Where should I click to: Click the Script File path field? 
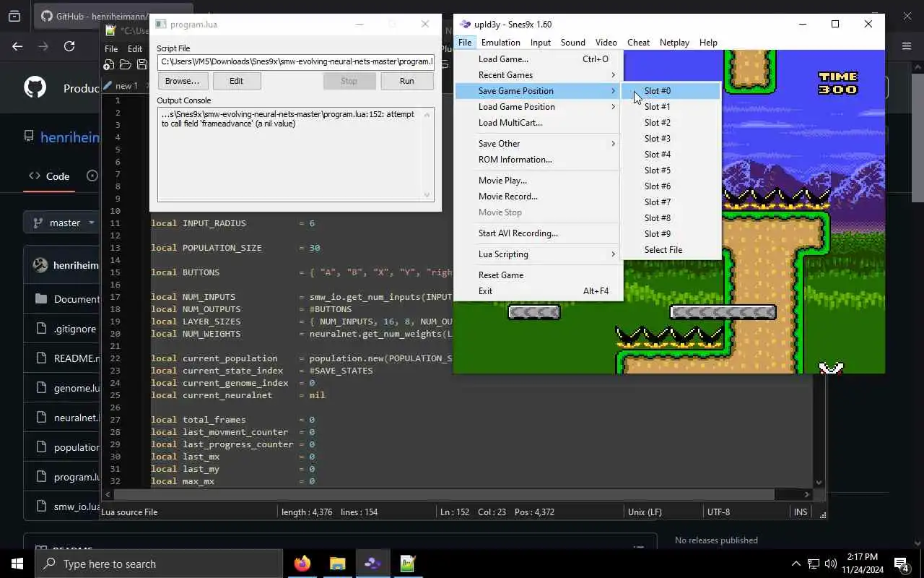click(x=296, y=62)
